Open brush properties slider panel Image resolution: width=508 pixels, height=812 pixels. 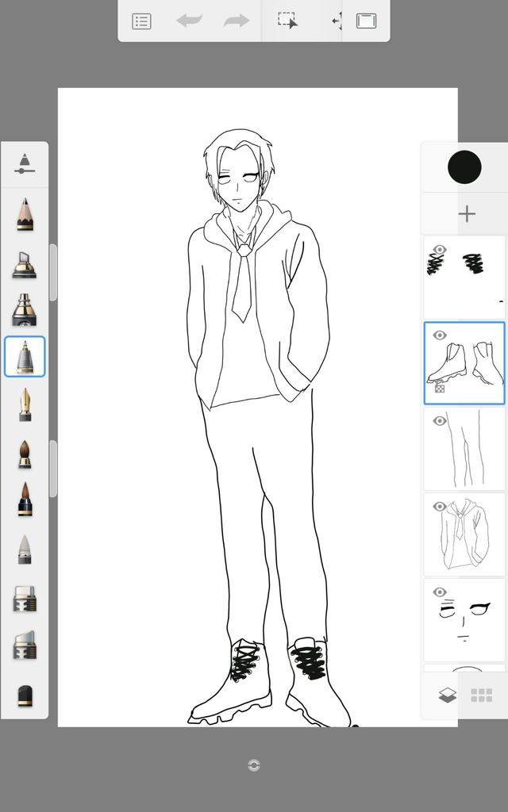point(25,163)
